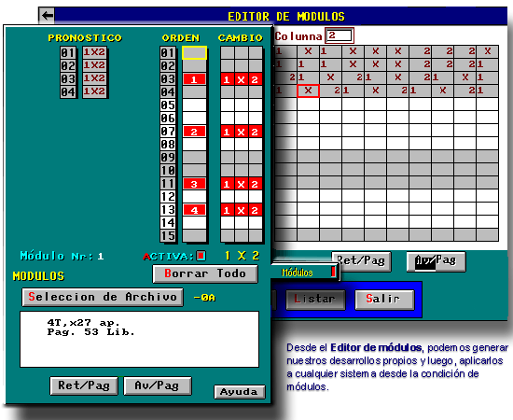Click PRONOSTICO 1X2 cell for row 03
Viewport: 513px width, 420px height.
tap(94, 78)
